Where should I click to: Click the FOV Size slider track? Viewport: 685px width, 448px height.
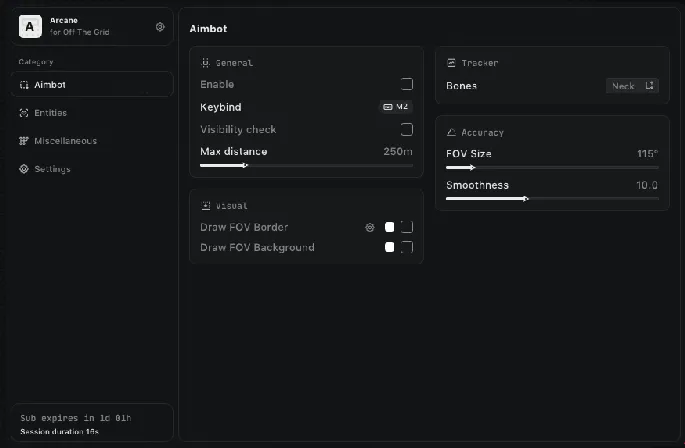[x=552, y=168]
